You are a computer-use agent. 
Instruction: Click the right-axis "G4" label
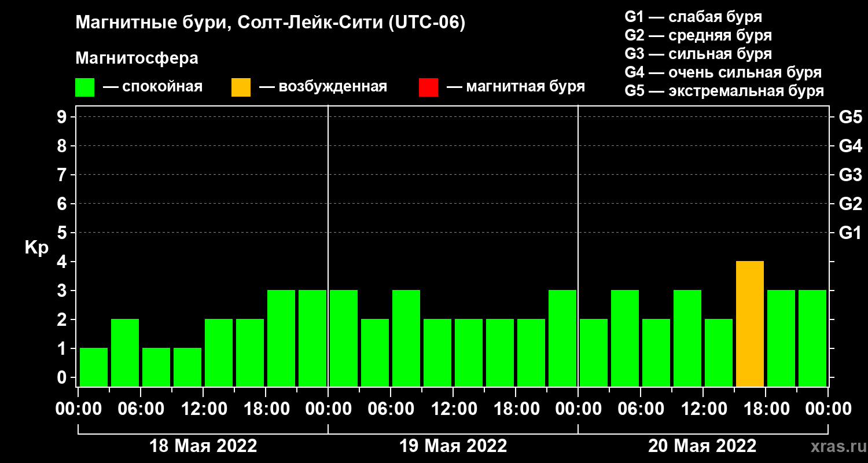pyautogui.click(x=850, y=146)
